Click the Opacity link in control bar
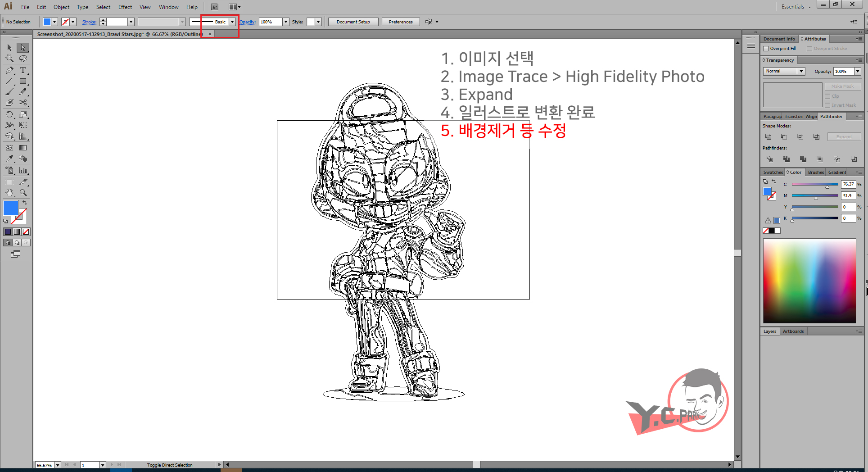 click(248, 22)
